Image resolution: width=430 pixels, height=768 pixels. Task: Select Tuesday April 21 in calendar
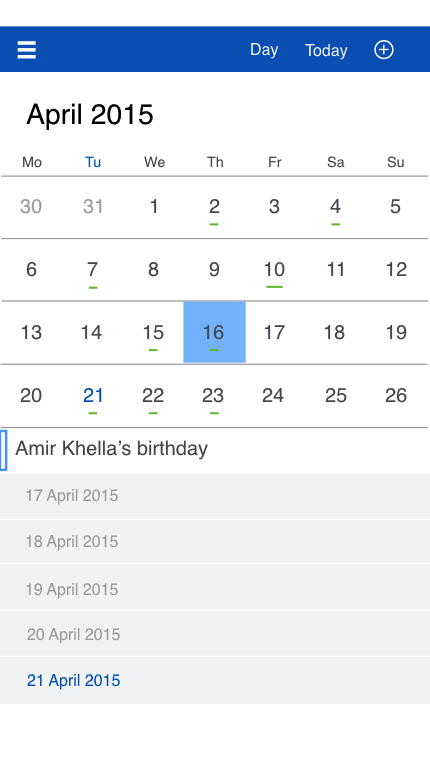coord(93,396)
